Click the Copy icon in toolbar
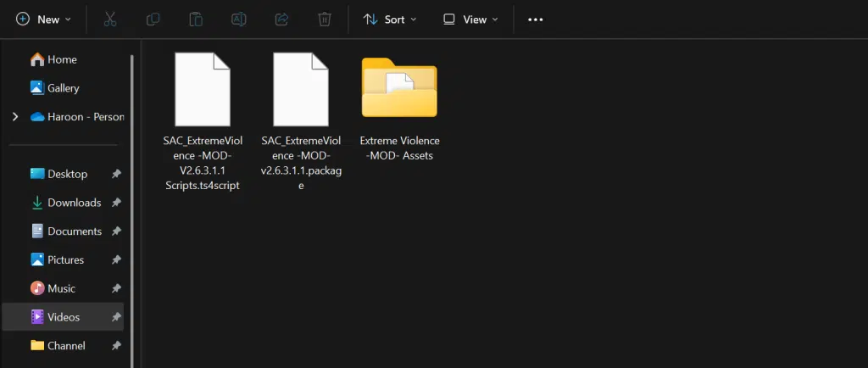This screenshot has height=368, width=868. point(153,19)
